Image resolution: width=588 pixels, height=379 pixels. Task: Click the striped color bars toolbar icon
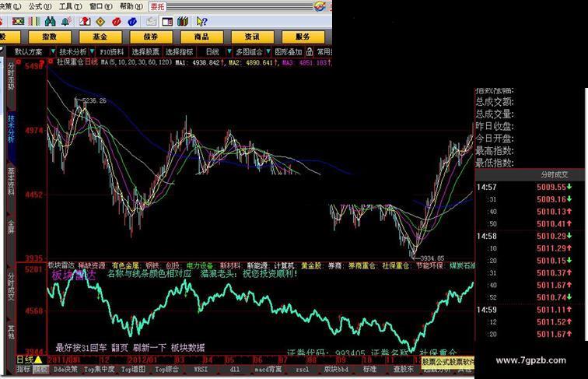[x=34, y=21]
